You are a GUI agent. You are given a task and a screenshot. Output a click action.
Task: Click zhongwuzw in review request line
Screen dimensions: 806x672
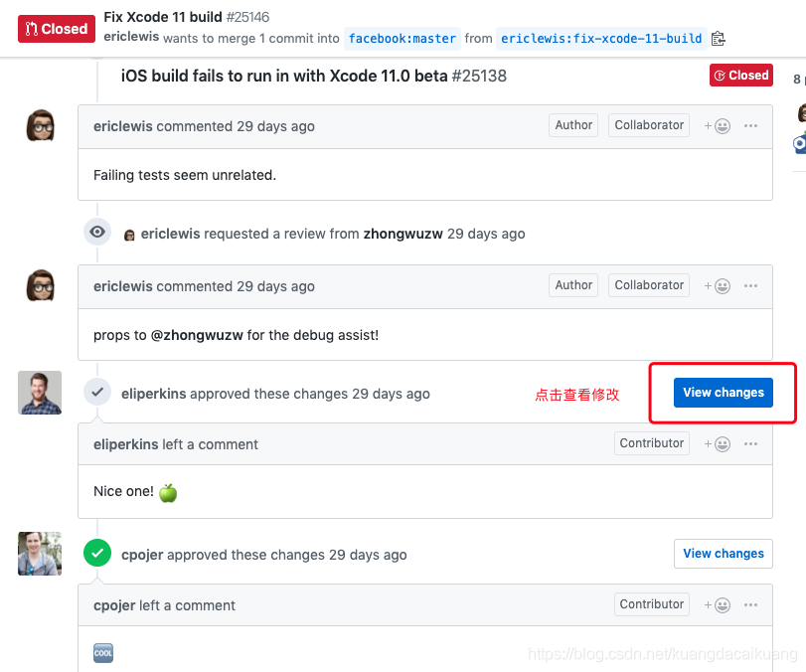point(403,234)
